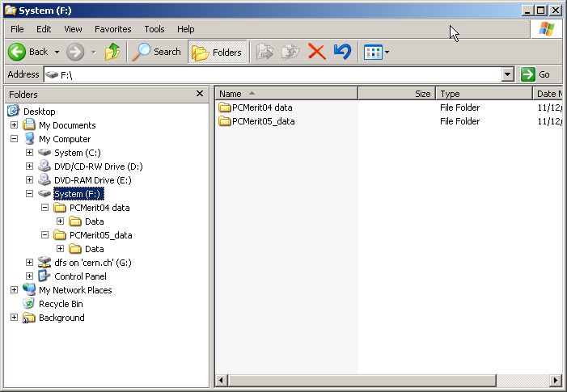The width and height of the screenshot is (567, 392).
Task: Expand the Background tree node
Action: pyautogui.click(x=14, y=317)
